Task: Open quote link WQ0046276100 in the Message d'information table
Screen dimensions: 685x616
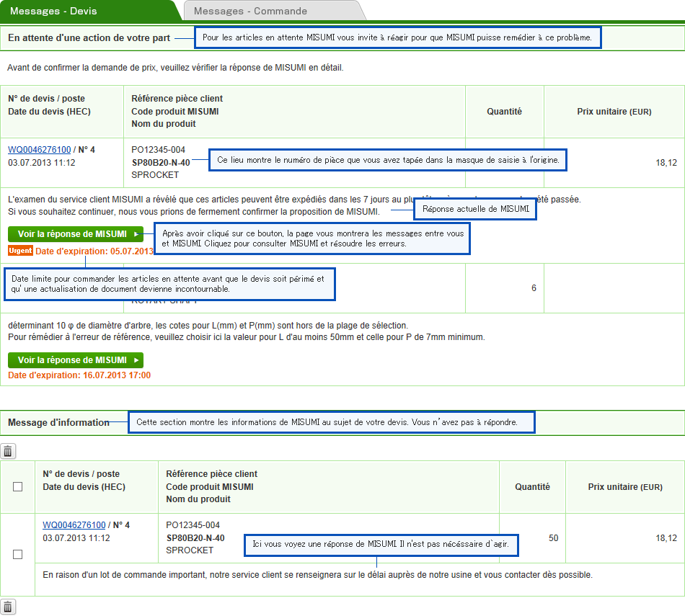Action: [x=74, y=525]
